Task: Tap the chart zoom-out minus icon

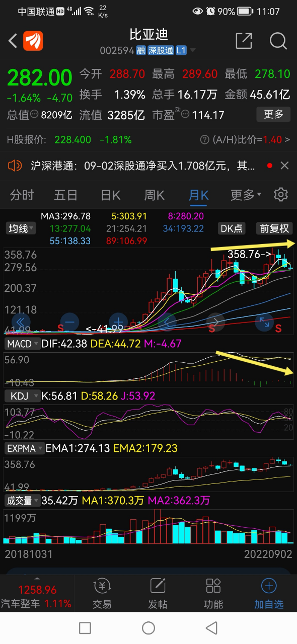Action: (69, 322)
